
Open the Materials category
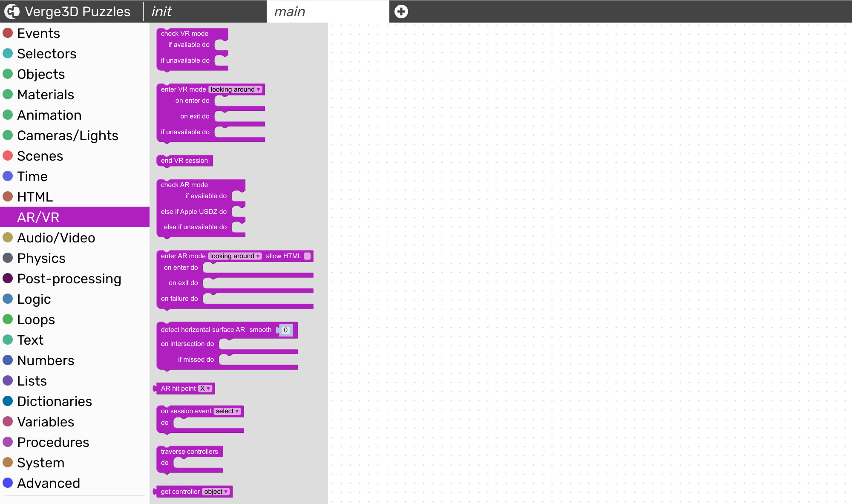click(x=75, y=95)
